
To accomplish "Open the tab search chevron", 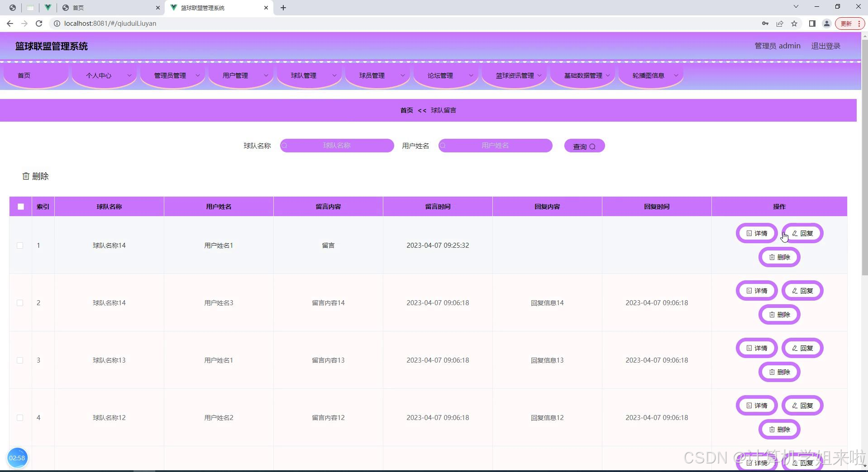I will point(796,6).
